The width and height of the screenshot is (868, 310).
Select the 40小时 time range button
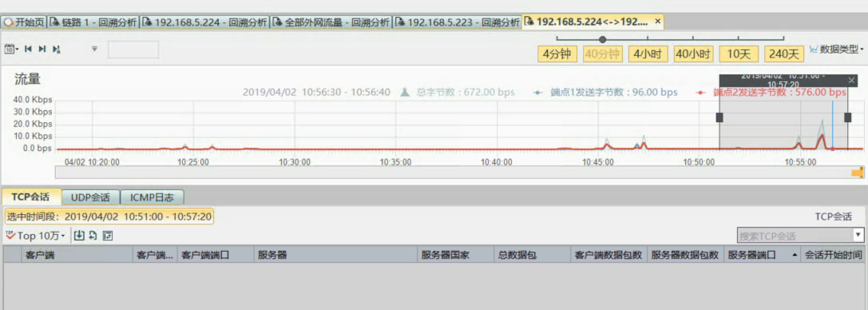pyautogui.click(x=693, y=54)
